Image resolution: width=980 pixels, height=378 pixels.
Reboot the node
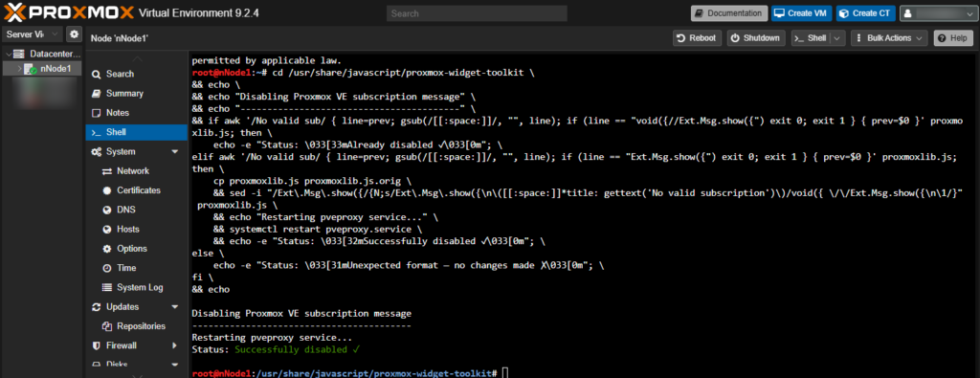(x=697, y=38)
